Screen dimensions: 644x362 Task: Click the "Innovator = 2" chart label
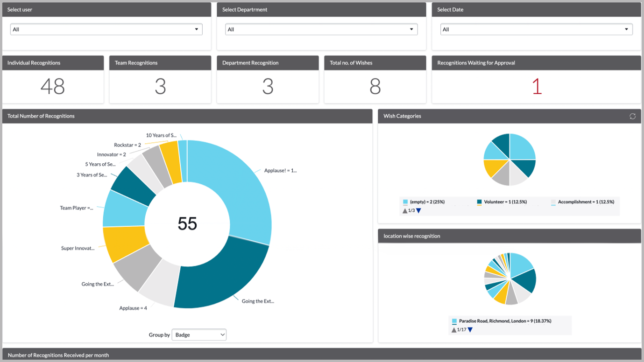point(112,154)
